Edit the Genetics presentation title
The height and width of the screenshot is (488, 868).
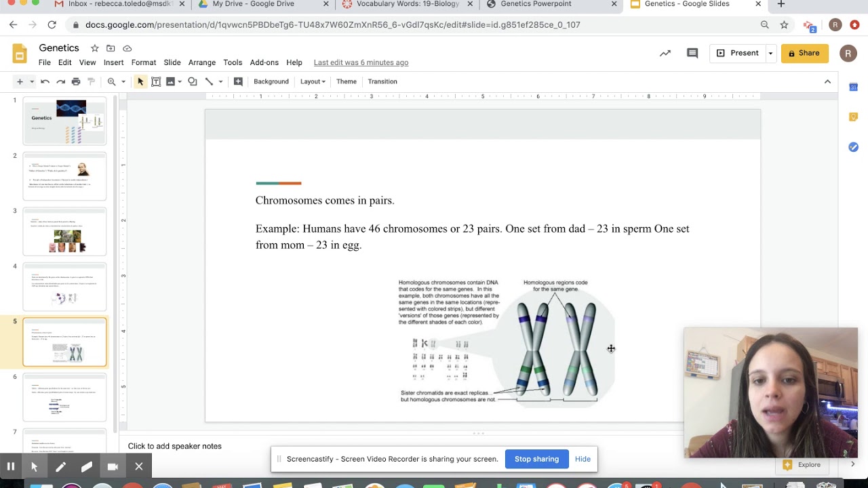click(59, 48)
